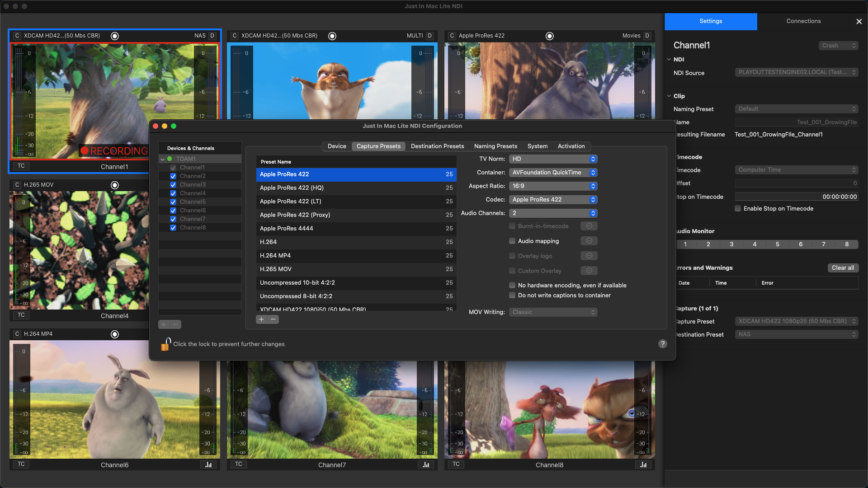Viewport: 868px width, 488px height.
Task: Open the Codec dropdown
Action: (553, 199)
